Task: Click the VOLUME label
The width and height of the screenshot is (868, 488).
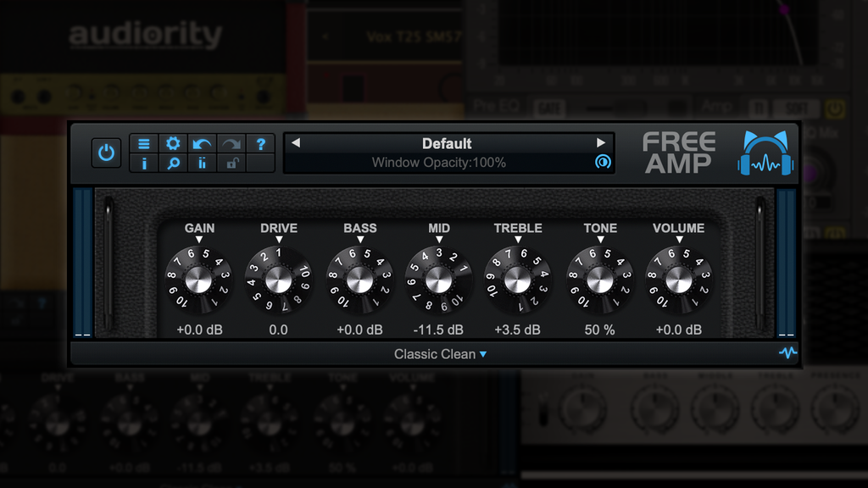Action: click(x=679, y=228)
